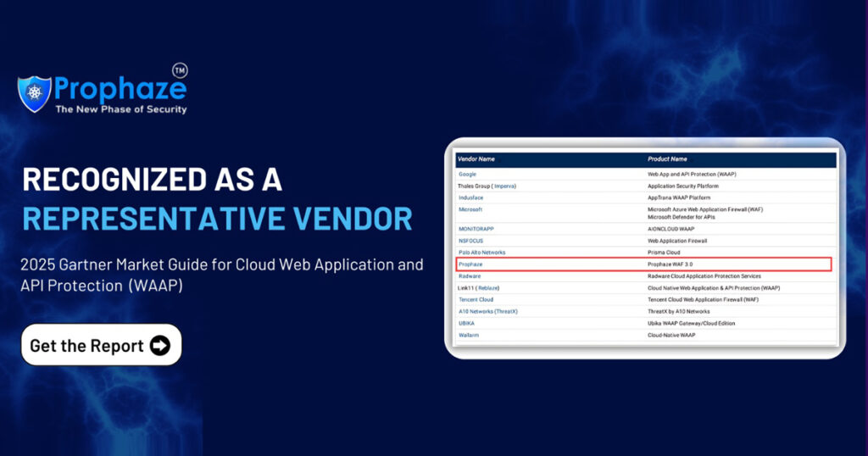Open the Imperva link in Thales Group row
Image resolution: width=868 pixels, height=456 pixels.
tap(504, 186)
